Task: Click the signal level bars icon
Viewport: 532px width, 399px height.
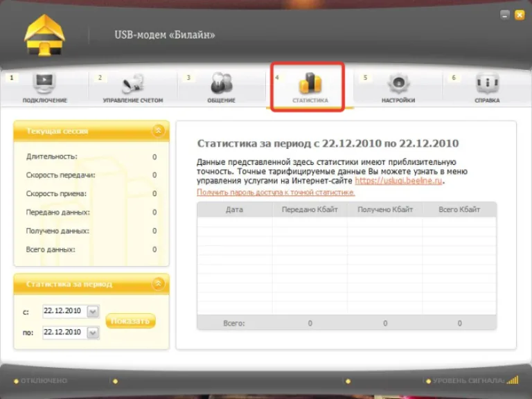Action: coord(513,380)
